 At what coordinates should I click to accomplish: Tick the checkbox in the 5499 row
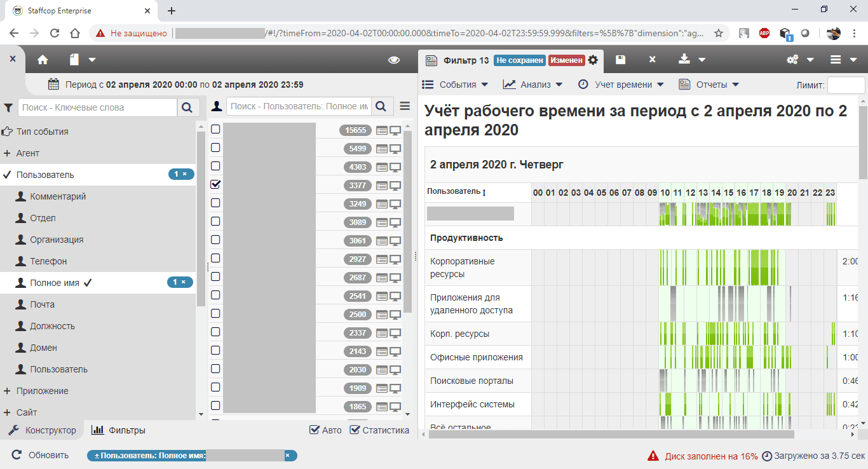click(215, 147)
